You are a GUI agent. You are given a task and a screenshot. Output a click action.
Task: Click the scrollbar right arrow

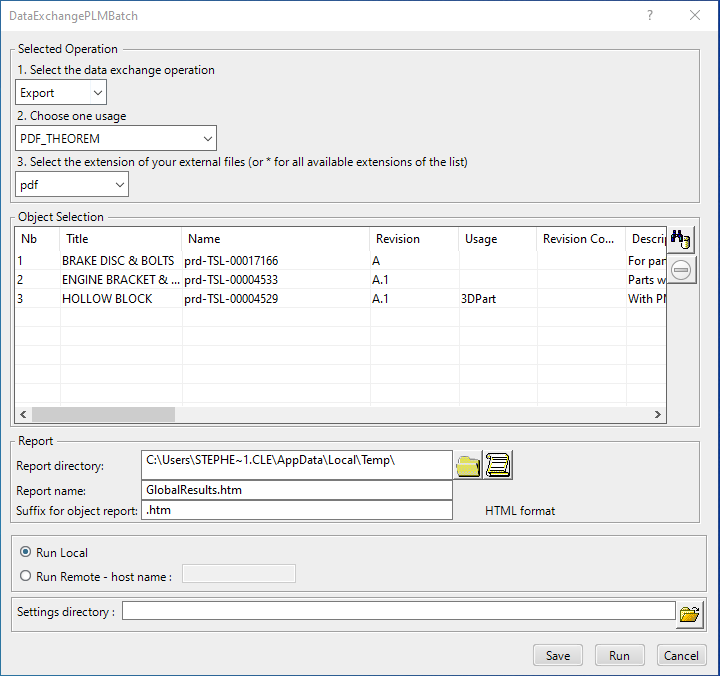(x=658, y=414)
